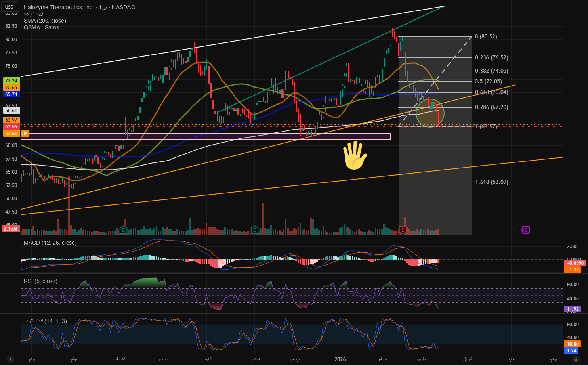Click the 1.618 (53.09) Fibonacci level label

pyautogui.click(x=491, y=182)
